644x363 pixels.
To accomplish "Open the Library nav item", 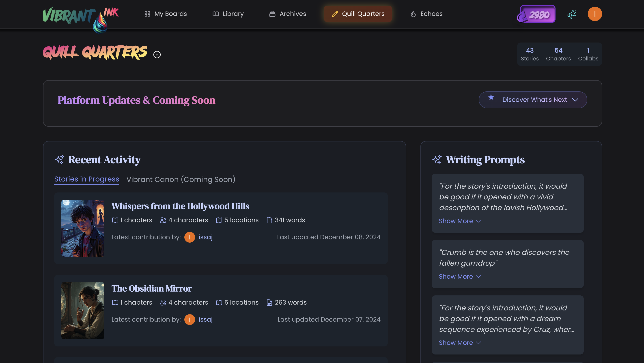I will point(228,14).
